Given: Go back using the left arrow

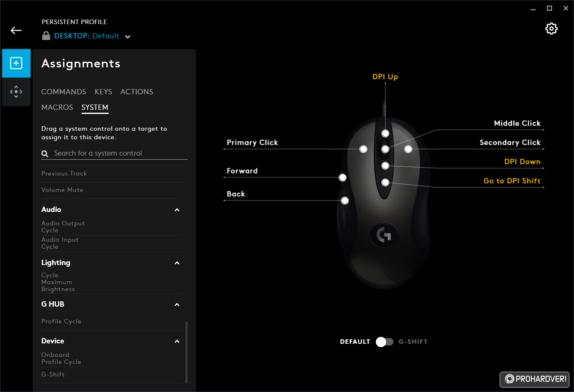Looking at the screenshot, I should click(16, 30).
